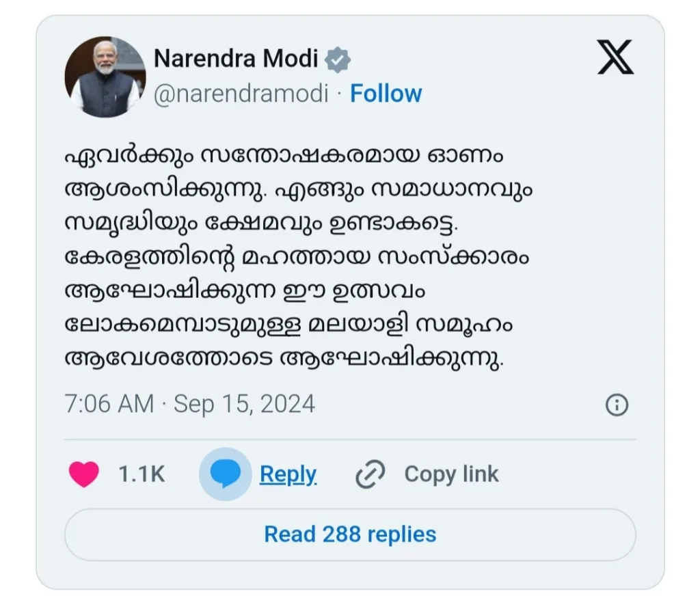Viewport: 700px width, 598px height.
Task: Click the 1.1K likes count
Action: tap(142, 474)
